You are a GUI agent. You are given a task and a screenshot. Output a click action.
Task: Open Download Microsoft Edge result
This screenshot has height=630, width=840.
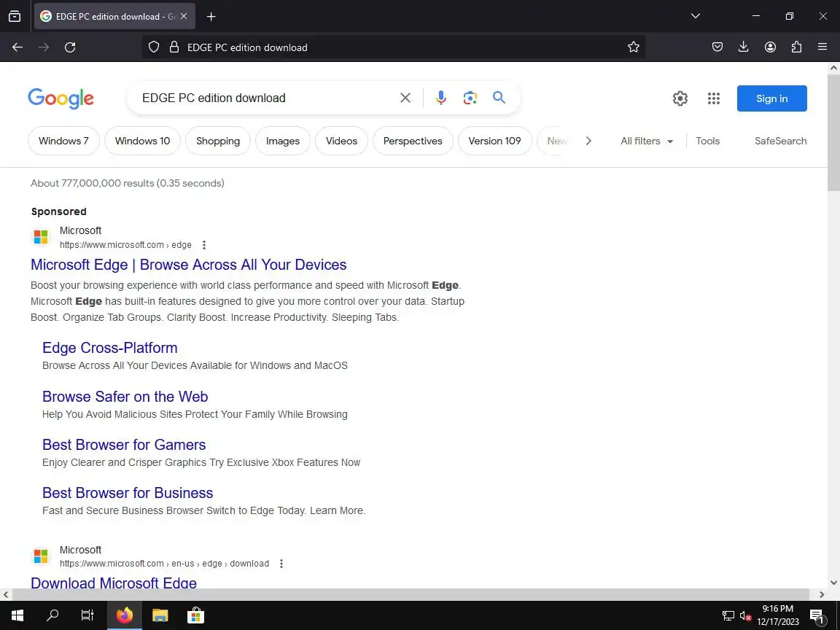(114, 583)
